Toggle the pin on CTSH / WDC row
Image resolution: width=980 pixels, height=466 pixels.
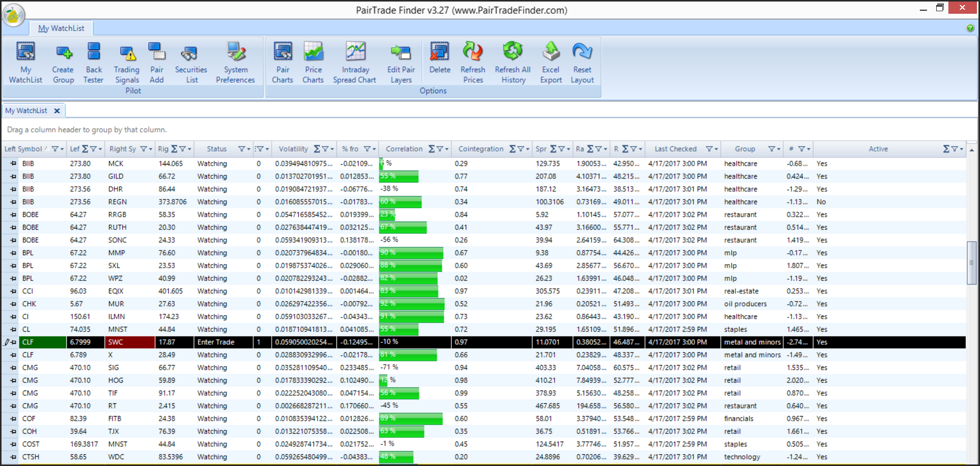[x=13, y=457]
